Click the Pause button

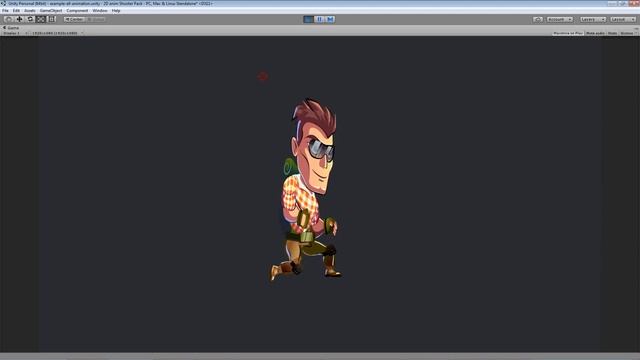coord(320,19)
